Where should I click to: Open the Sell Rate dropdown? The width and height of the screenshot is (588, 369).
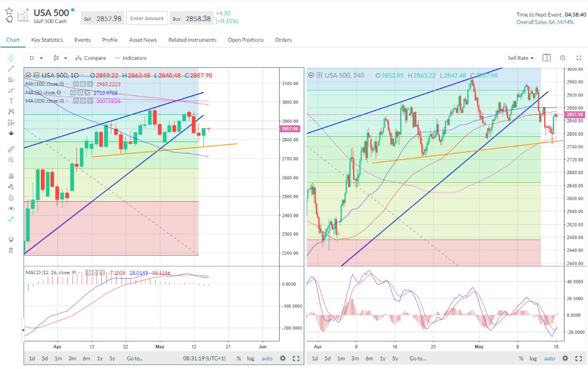(x=520, y=58)
